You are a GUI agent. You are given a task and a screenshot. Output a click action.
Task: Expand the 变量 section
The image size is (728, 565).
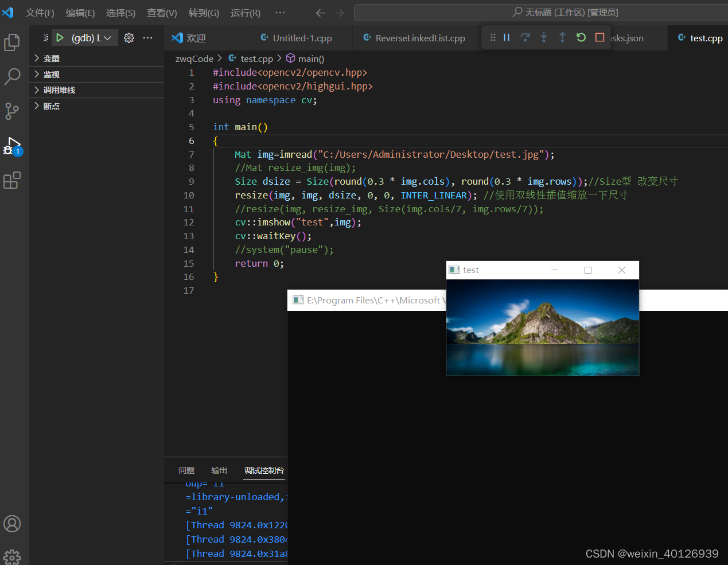98,59
